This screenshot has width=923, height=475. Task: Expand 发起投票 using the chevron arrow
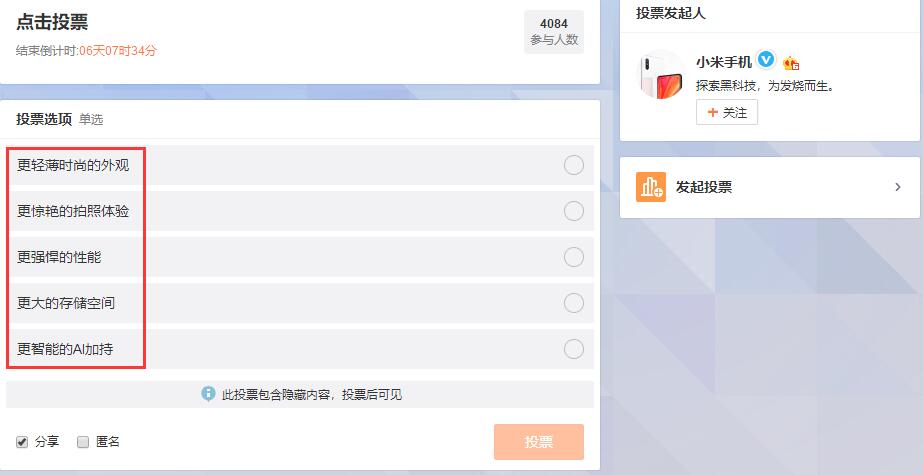pos(898,187)
